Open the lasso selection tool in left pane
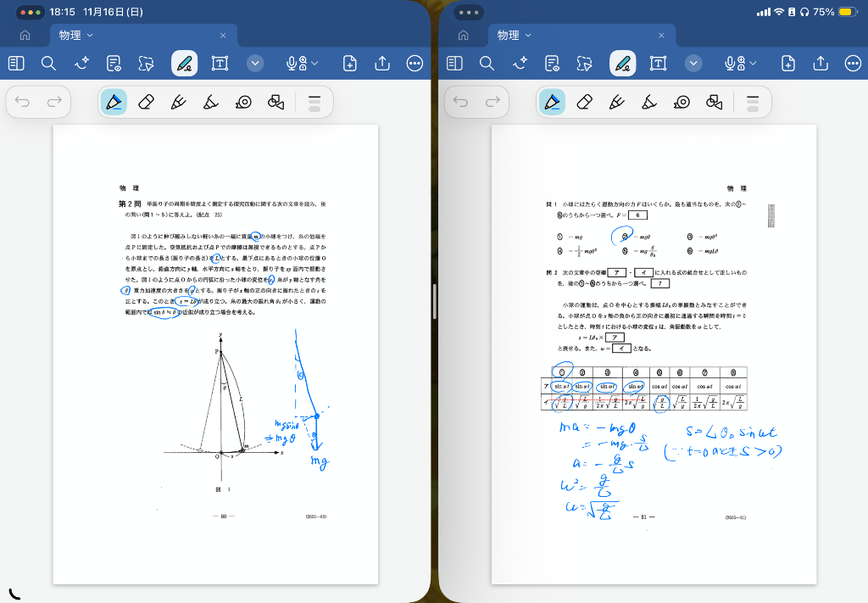 pos(147,64)
